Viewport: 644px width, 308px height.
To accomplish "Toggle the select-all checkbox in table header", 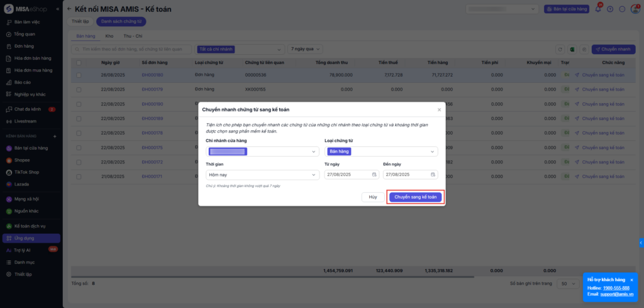I will point(79,63).
